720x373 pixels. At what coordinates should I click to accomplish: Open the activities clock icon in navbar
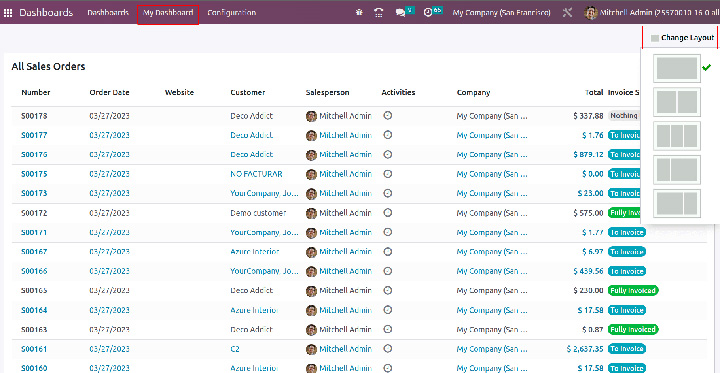(x=428, y=13)
